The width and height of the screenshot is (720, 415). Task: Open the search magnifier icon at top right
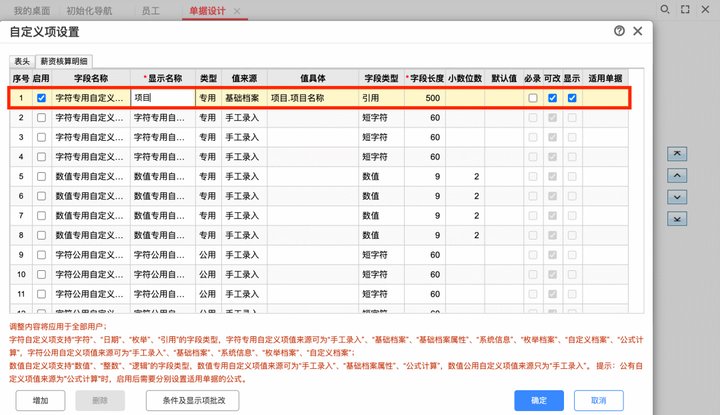click(664, 10)
